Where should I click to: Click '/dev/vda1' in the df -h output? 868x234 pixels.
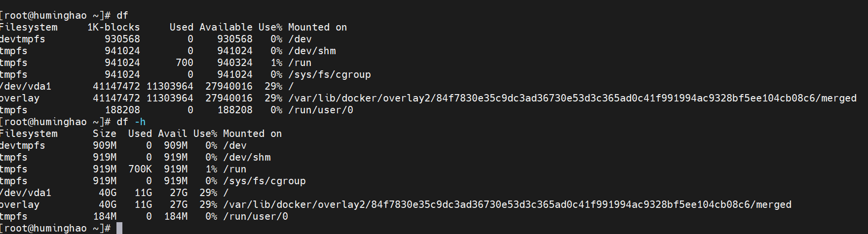(26, 193)
